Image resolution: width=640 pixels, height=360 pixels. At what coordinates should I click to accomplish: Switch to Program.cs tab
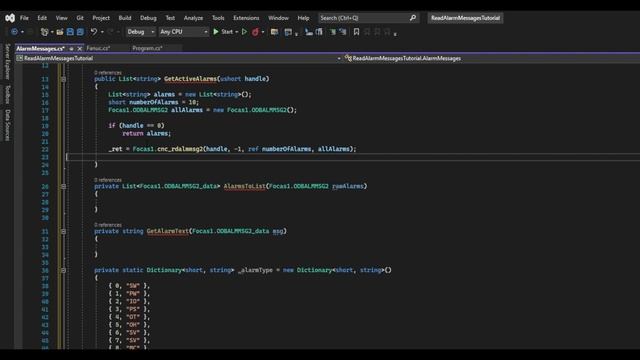(x=147, y=49)
